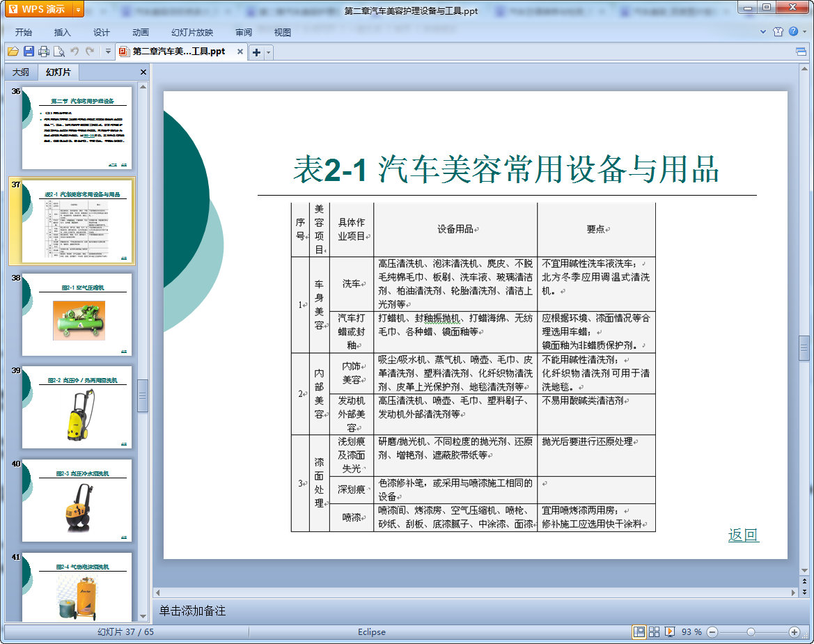This screenshot has height=644, width=814.
Task: Click the slide title 表2-1 汽车美容常用设备与用品
Action: [x=506, y=169]
